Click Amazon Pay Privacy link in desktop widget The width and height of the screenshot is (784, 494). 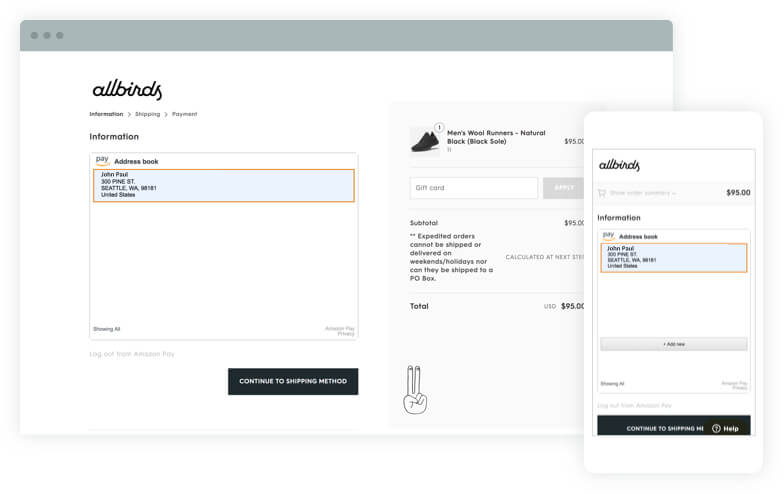point(340,331)
